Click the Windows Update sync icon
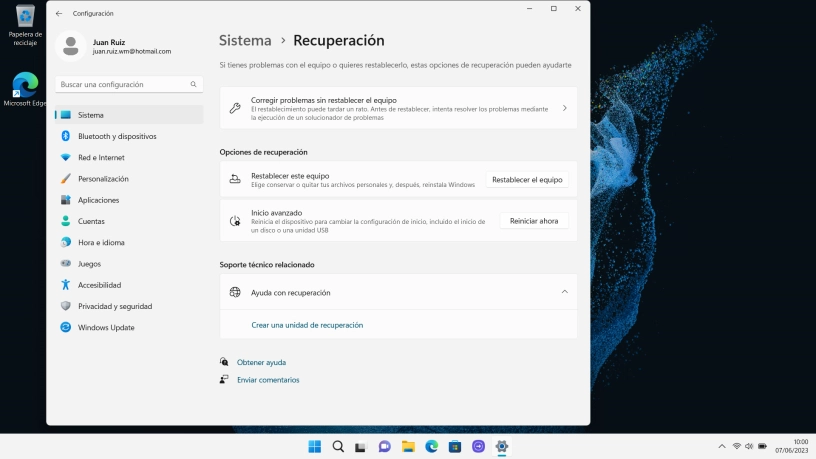Image resolution: width=816 pixels, height=459 pixels. pos(66,327)
